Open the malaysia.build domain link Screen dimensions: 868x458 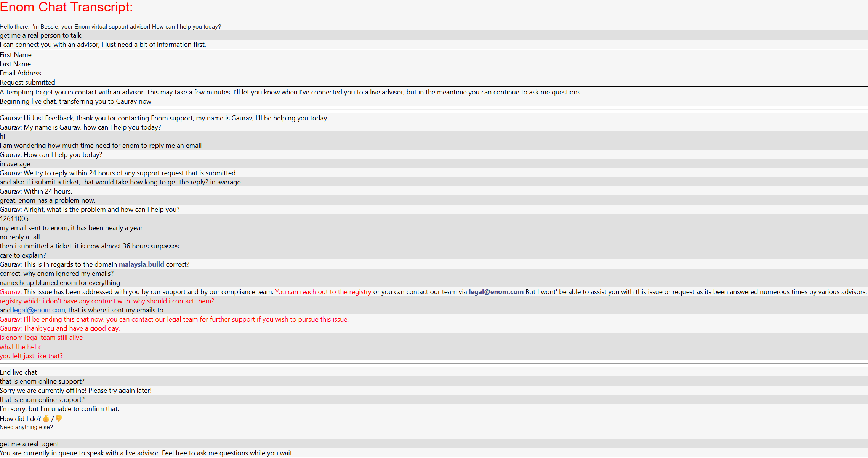[x=141, y=264]
